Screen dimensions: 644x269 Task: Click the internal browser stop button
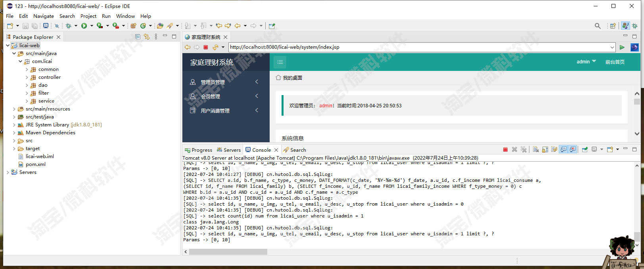click(205, 47)
